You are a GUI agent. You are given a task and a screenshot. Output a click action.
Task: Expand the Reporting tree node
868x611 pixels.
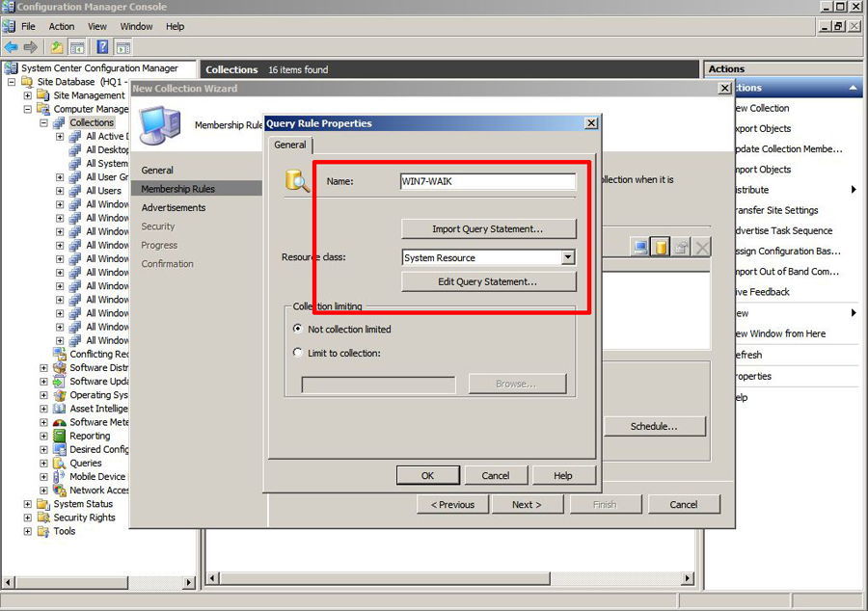coord(43,436)
